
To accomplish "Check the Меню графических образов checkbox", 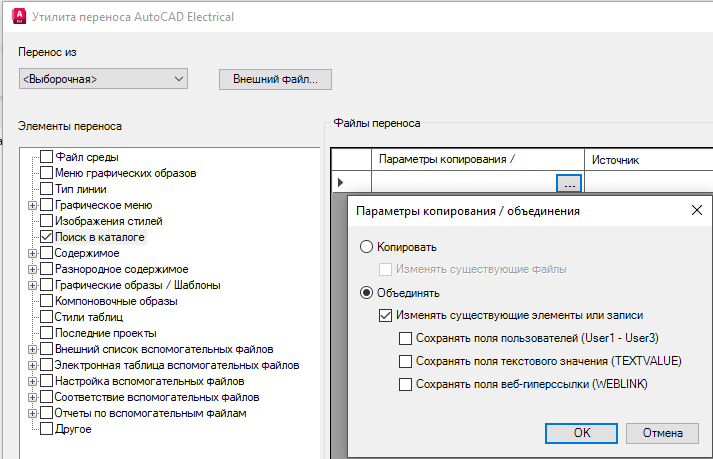I will (46, 173).
